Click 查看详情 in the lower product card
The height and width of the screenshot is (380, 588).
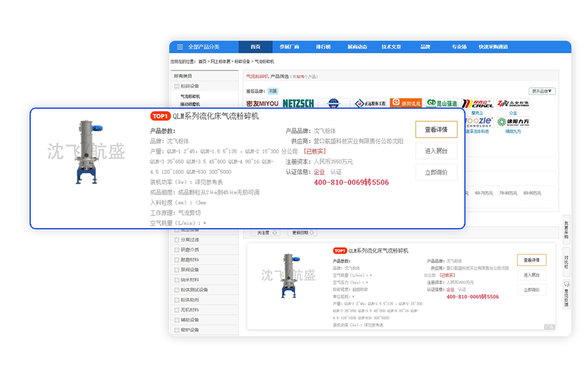[531, 260]
